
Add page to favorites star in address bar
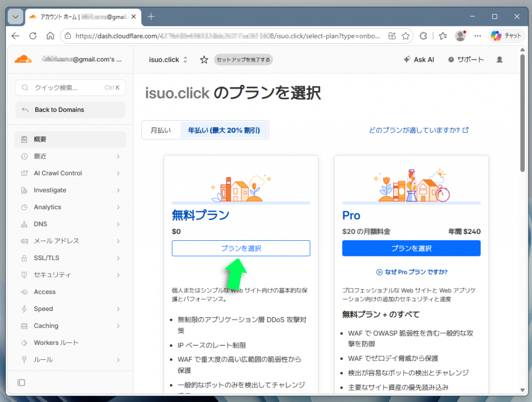click(405, 36)
